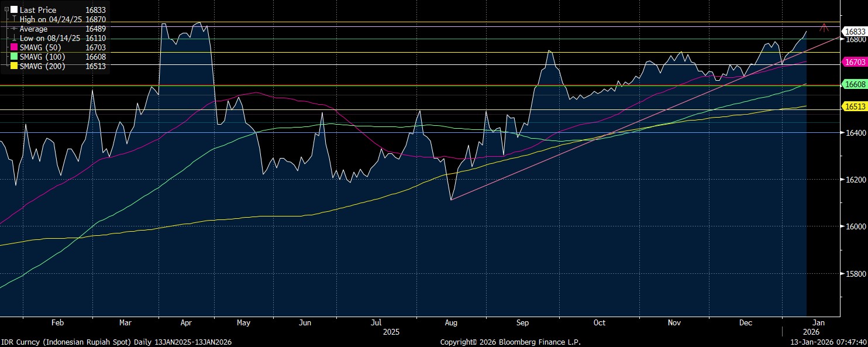This screenshot has height=347, width=868.
Task: Click the IDR Curncy chart title text
Action: pos(116,342)
